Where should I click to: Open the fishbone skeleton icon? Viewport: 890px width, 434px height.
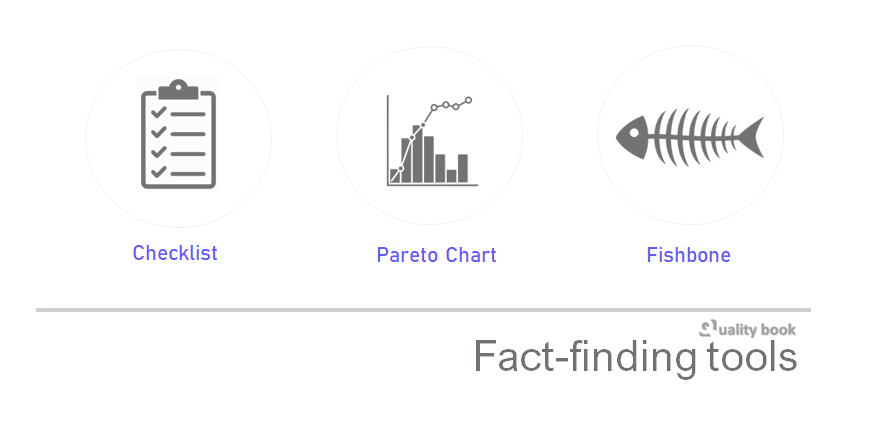pos(689,136)
